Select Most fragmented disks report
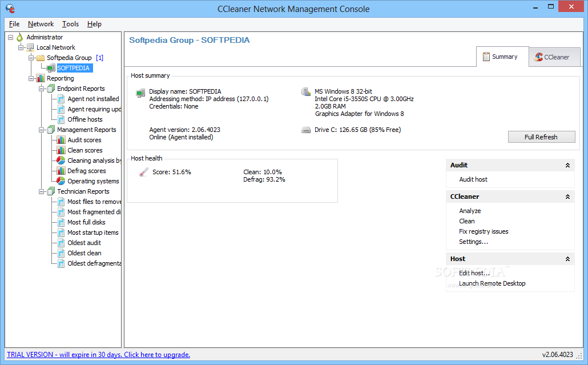This screenshot has height=365, width=588. [94, 212]
